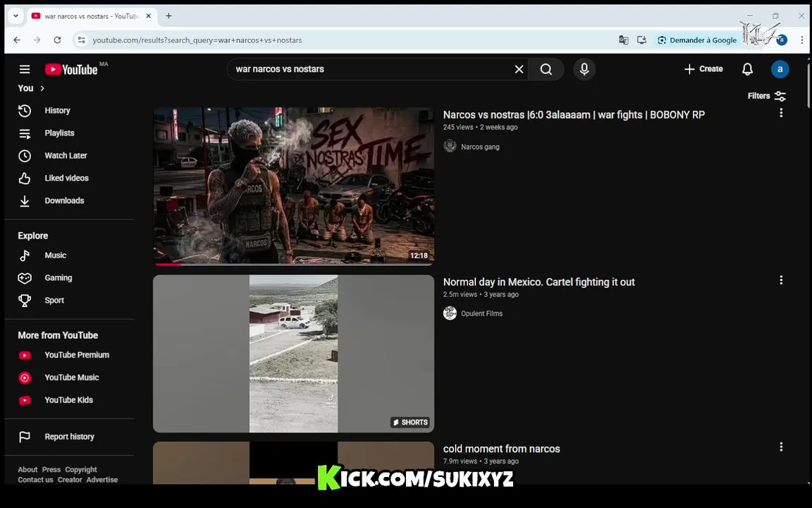Open the Narcos gang channel
812x508 pixels.
tap(480, 147)
